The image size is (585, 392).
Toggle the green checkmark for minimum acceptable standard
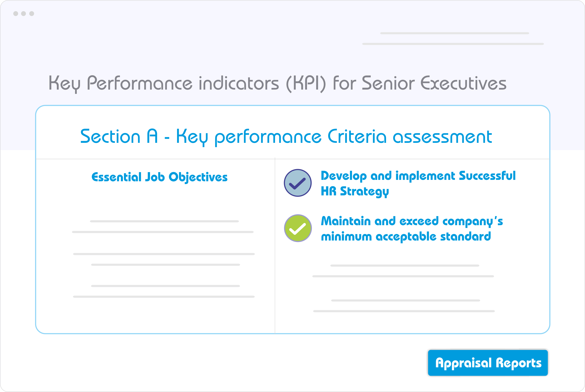coord(298,228)
